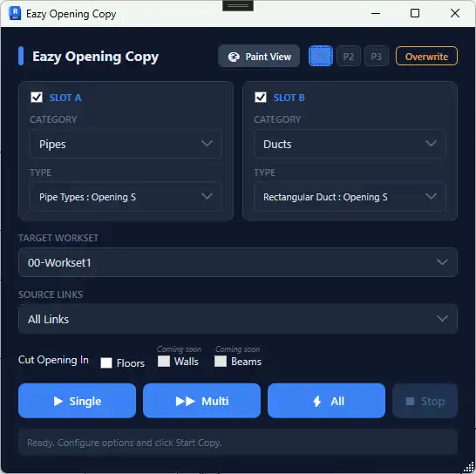Enable the Floors cut opening checkbox
The width and height of the screenshot is (476, 474).
tap(106, 362)
